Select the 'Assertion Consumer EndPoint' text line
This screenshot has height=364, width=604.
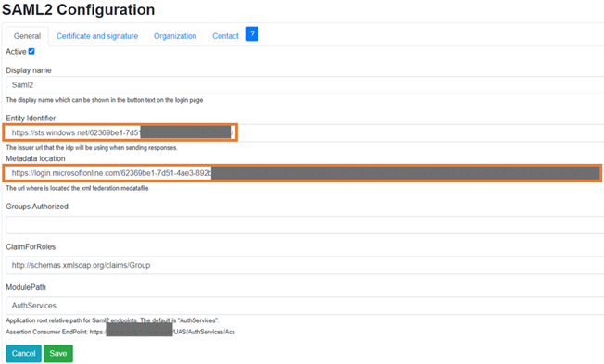[x=120, y=332]
